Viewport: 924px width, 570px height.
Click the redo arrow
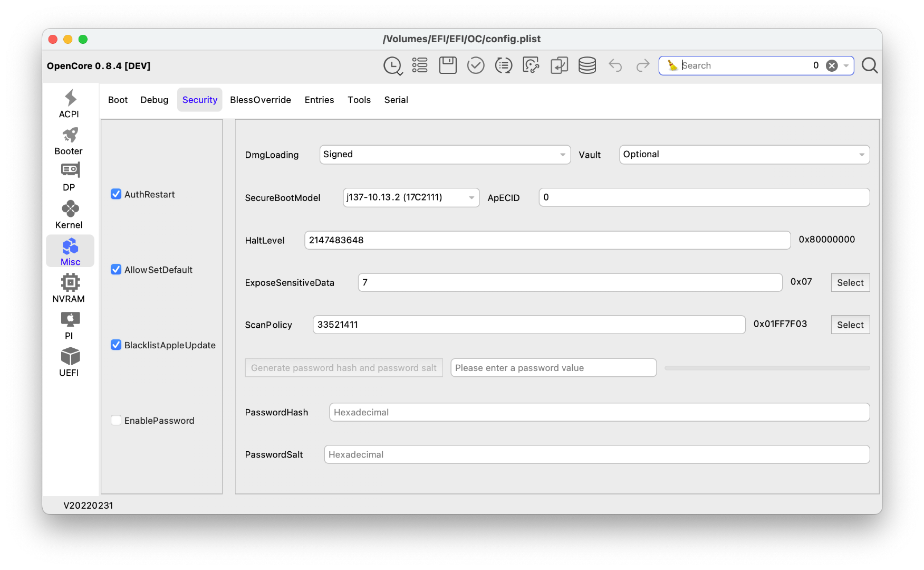coord(643,65)
